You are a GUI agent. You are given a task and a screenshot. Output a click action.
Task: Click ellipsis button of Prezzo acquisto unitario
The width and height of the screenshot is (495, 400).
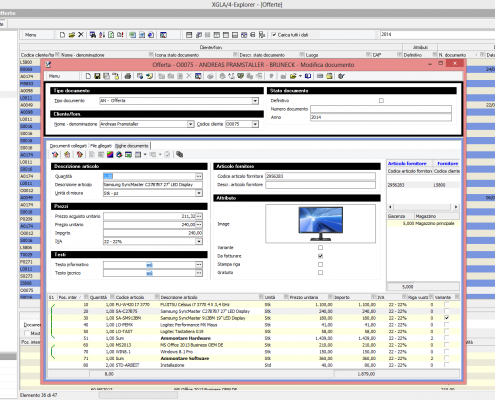(x=199, y=216)
